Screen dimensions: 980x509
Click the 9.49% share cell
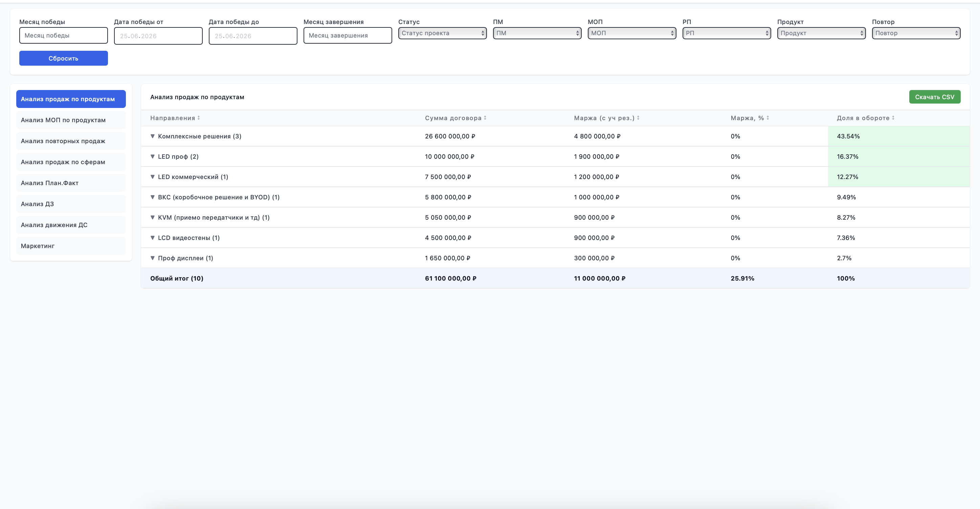[846, 197]
